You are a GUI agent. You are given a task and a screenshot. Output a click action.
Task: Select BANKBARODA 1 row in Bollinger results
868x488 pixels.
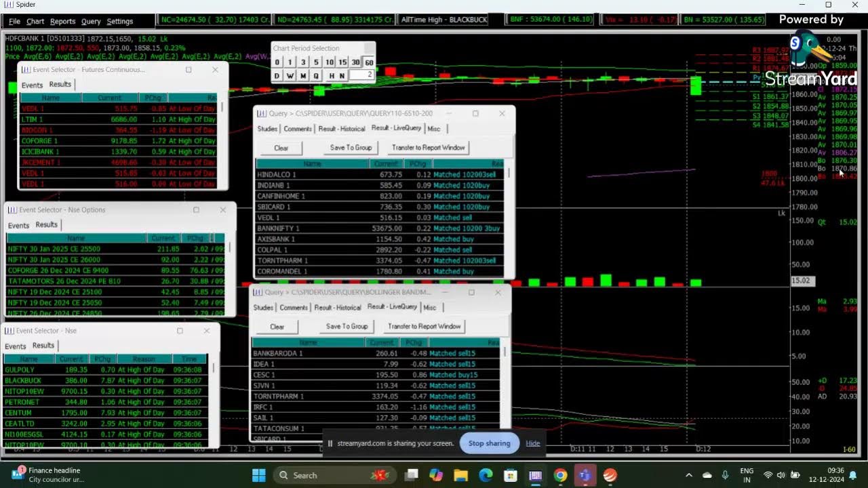click(377, 353)
